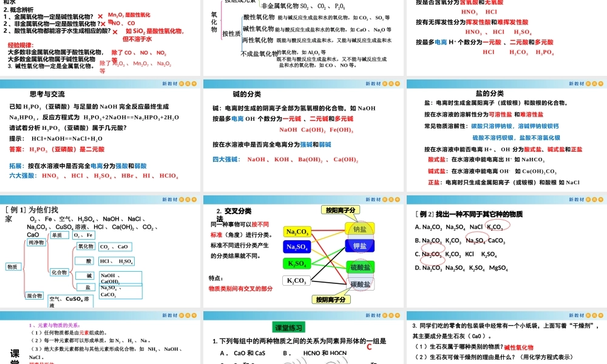607x364 pixels.
Task: Click the text 特点： on cross-classification slide
Action: (215, 278)
